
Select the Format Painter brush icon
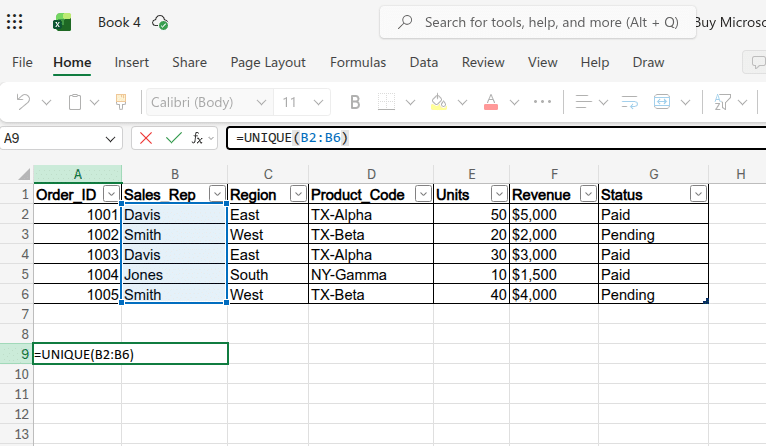pyautogui.click(x=121, y=102)
